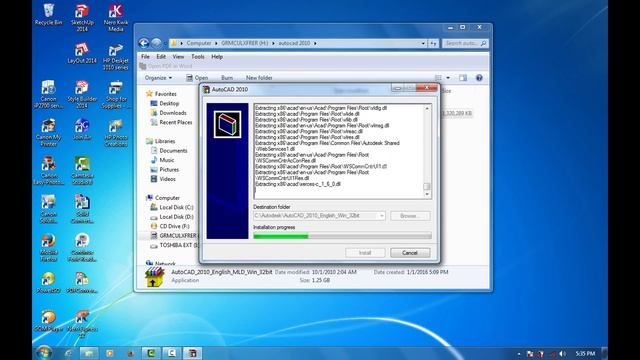The width and height of the screenshot is (640, 360).
Task: Click the Explorer Back navigation arrow
Action: coord(144,43)
